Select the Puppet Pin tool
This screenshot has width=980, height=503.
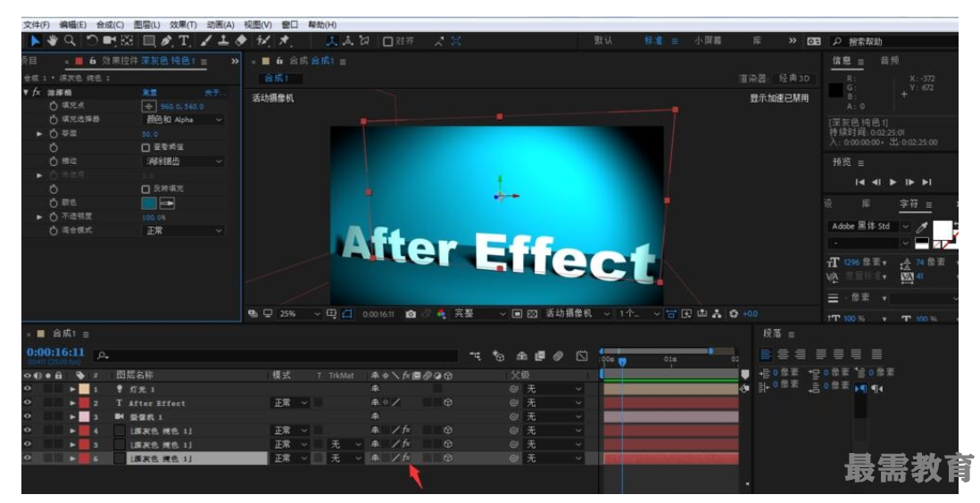(285, 41)
